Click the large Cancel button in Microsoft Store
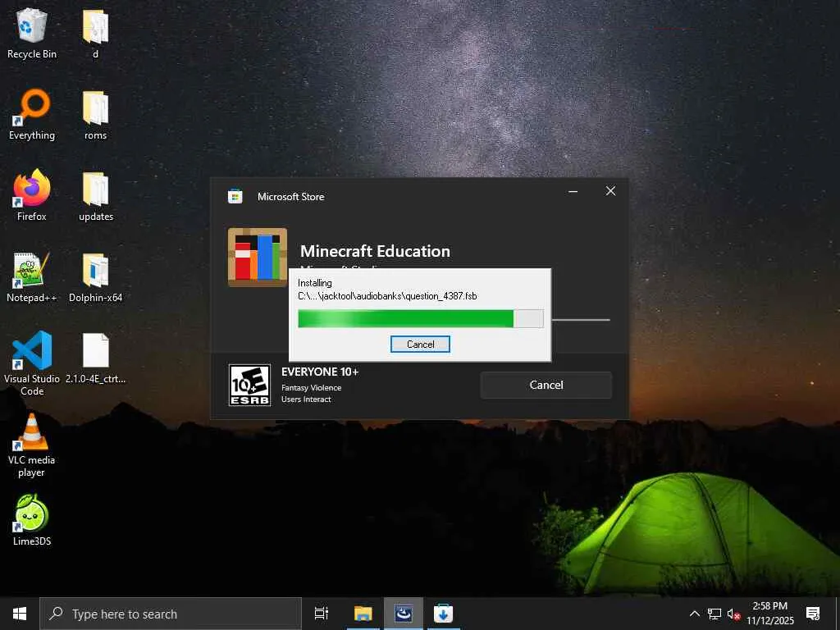The height and width of the screenshot is (630, 840). (546, 385)
